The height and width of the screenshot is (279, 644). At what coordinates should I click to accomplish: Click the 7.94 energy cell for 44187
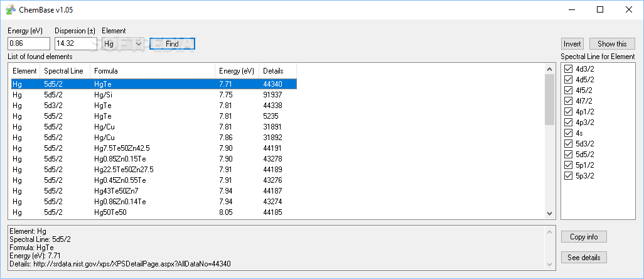[225, 190]
